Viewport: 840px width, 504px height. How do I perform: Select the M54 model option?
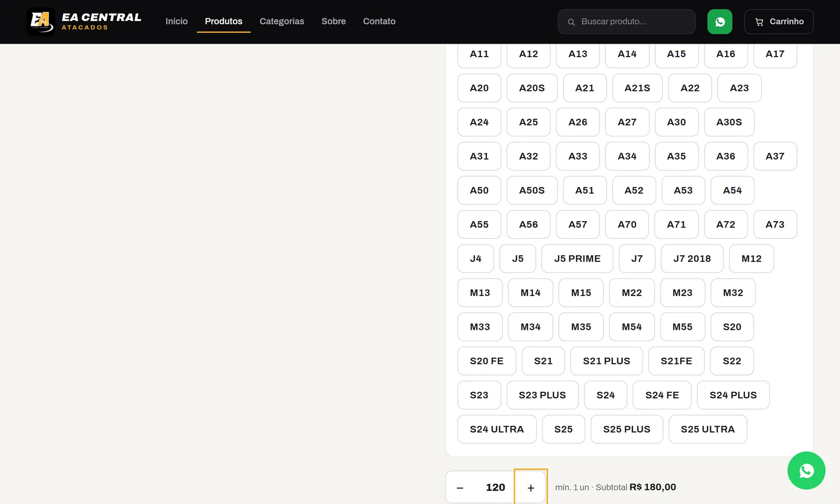point(632,327)
